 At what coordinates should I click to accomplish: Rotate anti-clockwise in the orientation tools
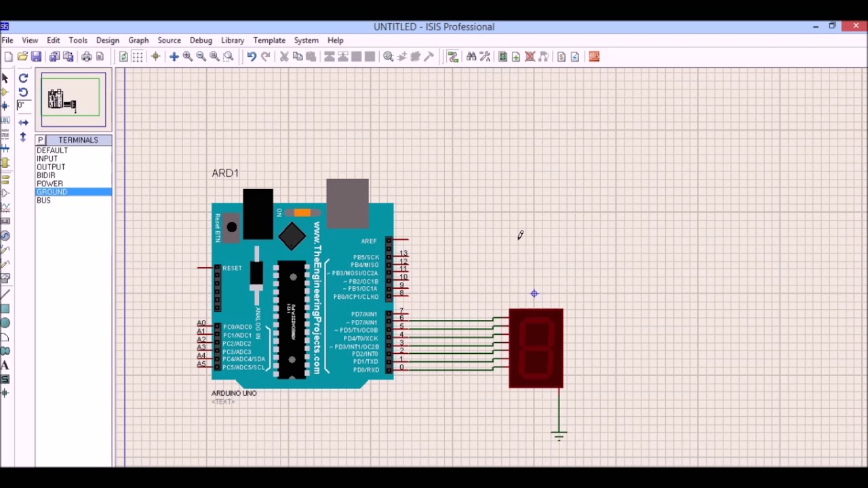pos(23,92)
